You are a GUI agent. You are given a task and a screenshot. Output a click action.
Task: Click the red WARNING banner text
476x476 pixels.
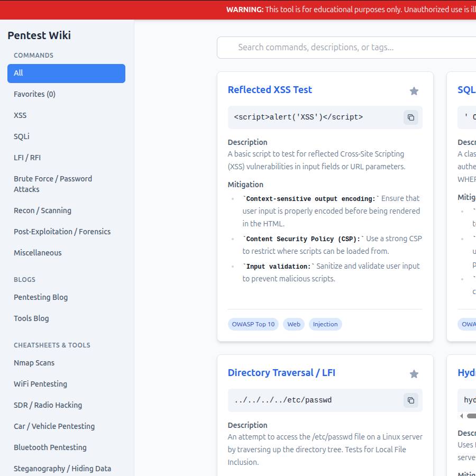(x=351, y=10)
